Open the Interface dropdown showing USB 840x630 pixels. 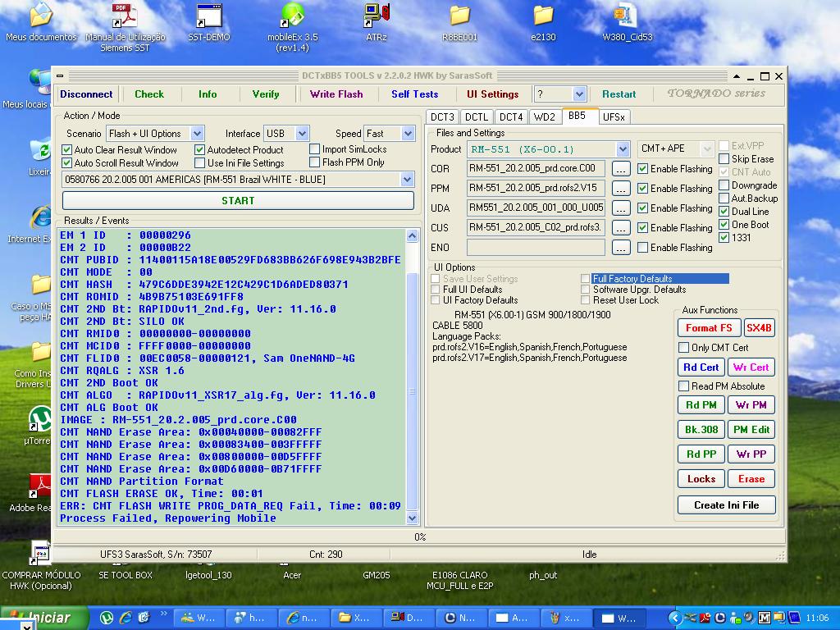point(302,134)
